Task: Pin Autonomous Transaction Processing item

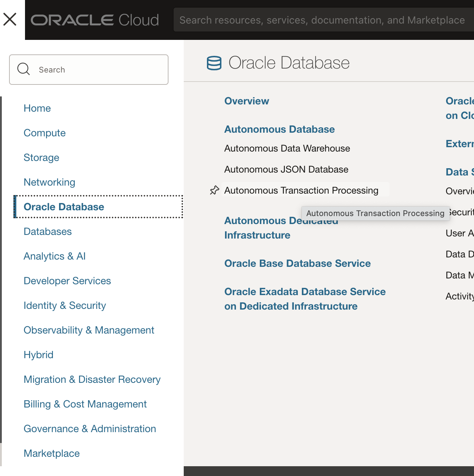Action: click(x=215, y=190)
